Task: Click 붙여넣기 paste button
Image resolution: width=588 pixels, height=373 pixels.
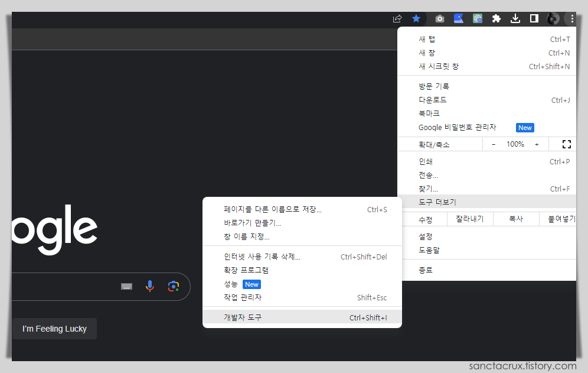Action: tap(558, 219)
